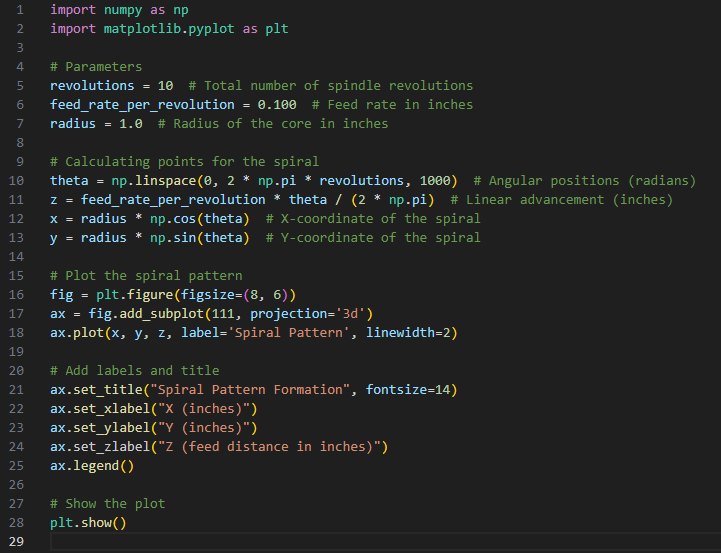Click 'plt.show()' on line 28
Viewport: 721px width, 553px height.
click(88, 523)
